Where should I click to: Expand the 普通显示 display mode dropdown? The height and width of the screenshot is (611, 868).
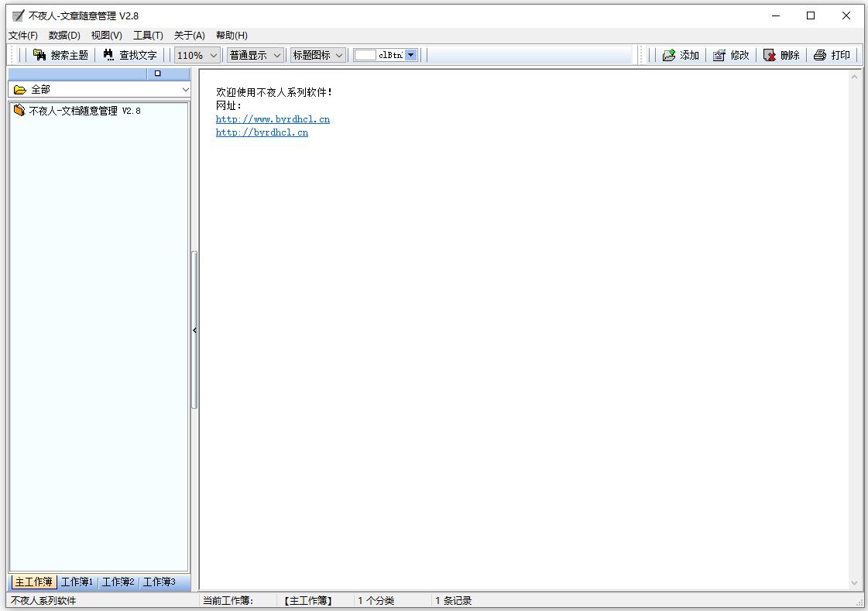pos(277,55)
